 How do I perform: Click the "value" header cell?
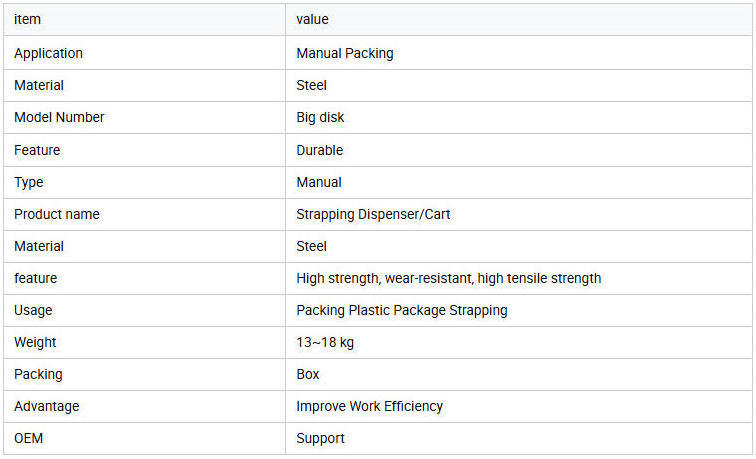point(312,20)
